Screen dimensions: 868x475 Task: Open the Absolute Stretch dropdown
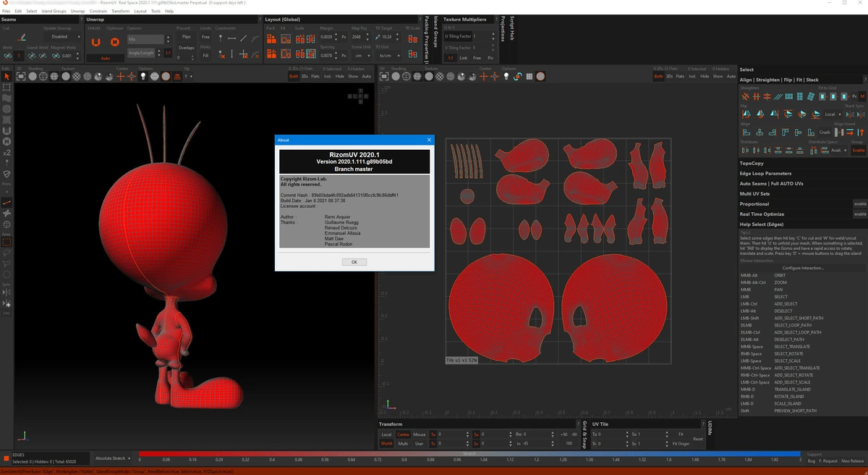pos(114,458)
